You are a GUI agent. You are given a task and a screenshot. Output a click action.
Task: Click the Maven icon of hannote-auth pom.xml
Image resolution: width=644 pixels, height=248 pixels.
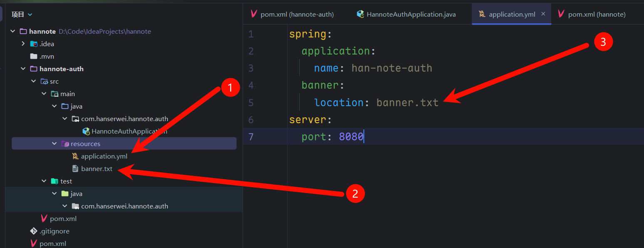(44, 219)
